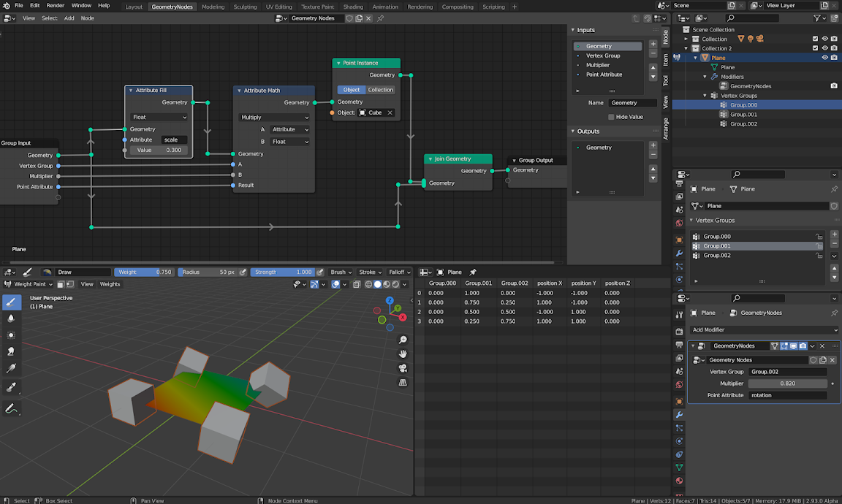Uncheck the Collection checkbox in the Outliner
The image size is (842, 504).
click(x=816, y=38)
